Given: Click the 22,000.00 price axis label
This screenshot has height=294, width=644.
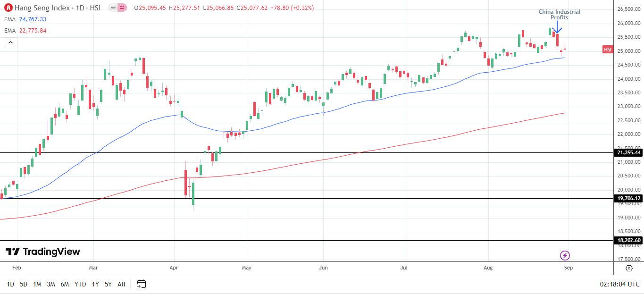Looking at the screenshot, I should click(629, 134).
